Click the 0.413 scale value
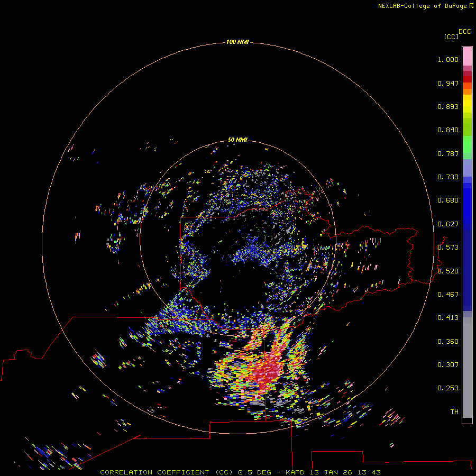The height and width of the screenshot is (476, 476). (x=448, y=318)
